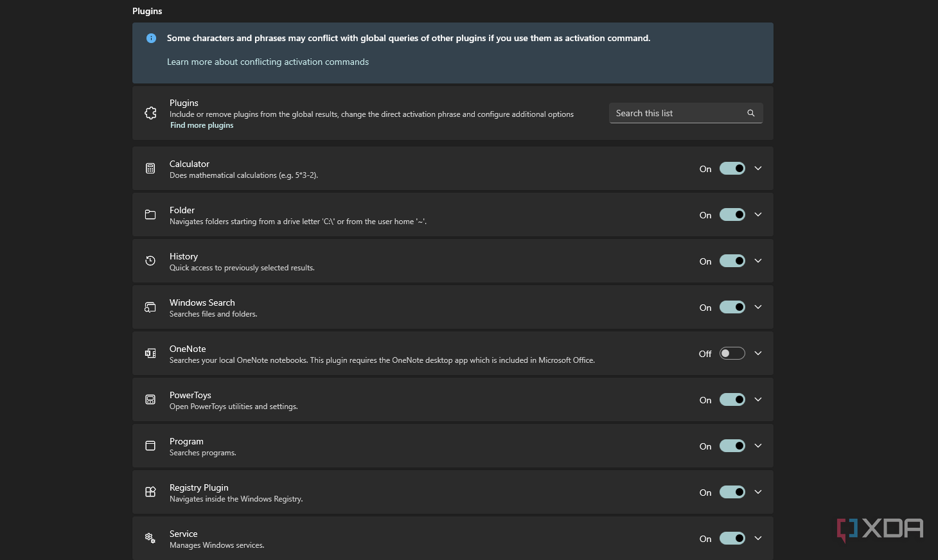The image size is (938, 560).
Task: Click the Plugins section heading at top
Action: tap(147, 11)
